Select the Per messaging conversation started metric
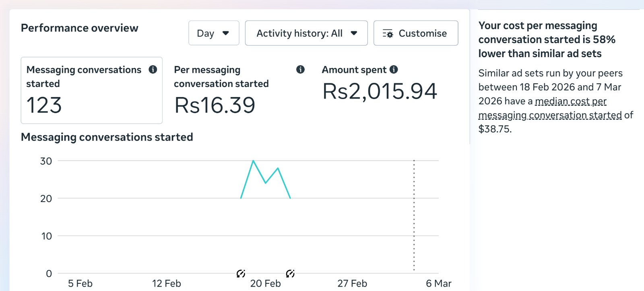This screenshot has height=291, width=644. coord(221,91)
